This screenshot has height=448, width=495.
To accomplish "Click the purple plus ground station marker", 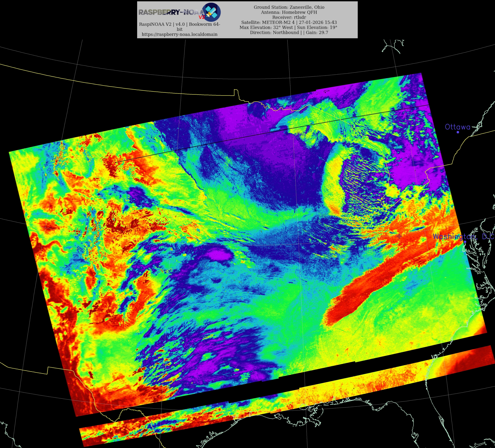I will tap(399, 236).
